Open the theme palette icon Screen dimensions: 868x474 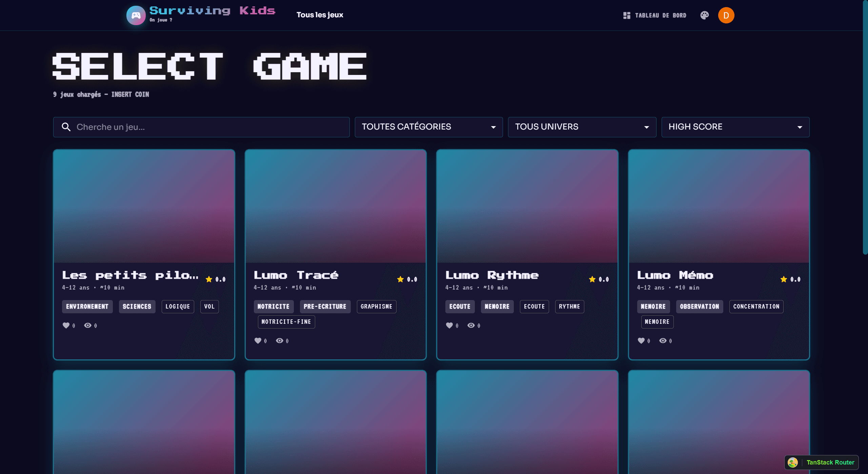tap(704, 15)
